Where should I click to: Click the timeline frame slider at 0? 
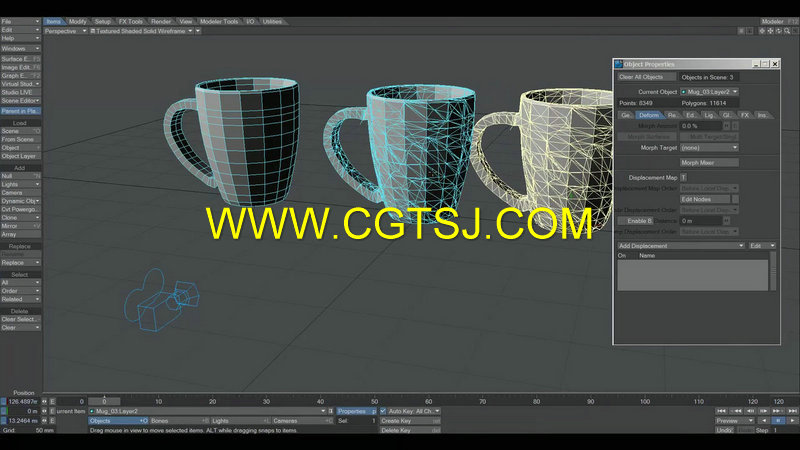pyautogui.click(x=104, y=402)
